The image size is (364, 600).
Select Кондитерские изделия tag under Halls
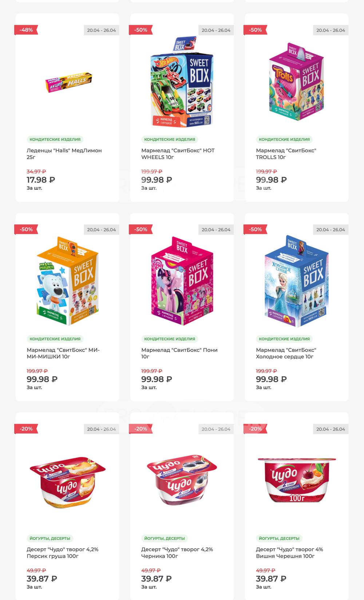[x=55, y=139]
